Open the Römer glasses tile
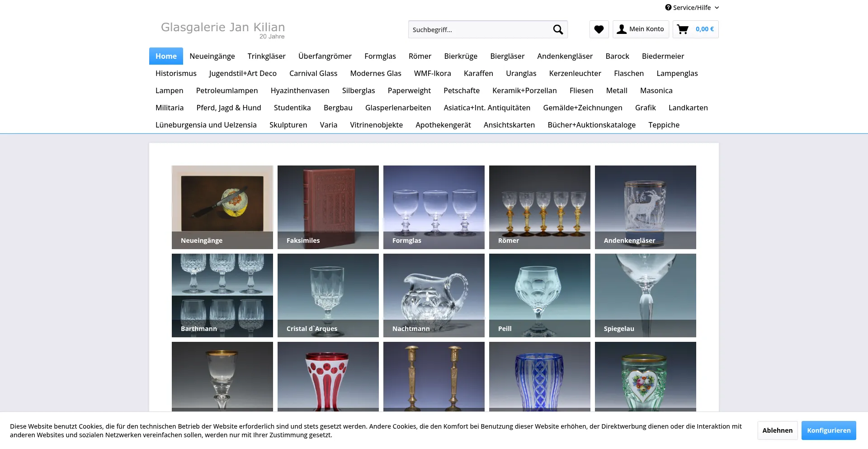This screenshot has width=868, height=449. (540, 207)
